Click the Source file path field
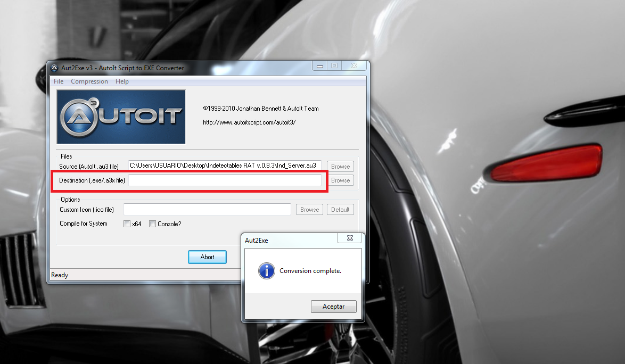This screenshot has height=364, width=625. click(225, 166)
